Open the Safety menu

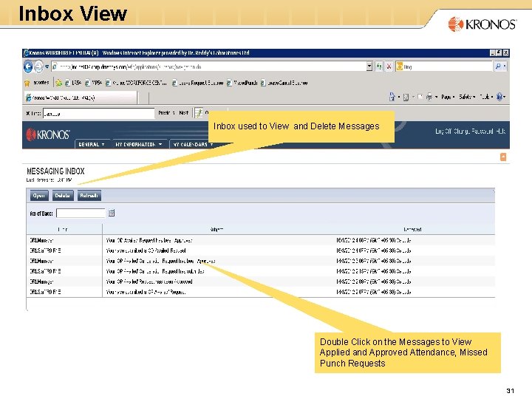pos(467,97)
